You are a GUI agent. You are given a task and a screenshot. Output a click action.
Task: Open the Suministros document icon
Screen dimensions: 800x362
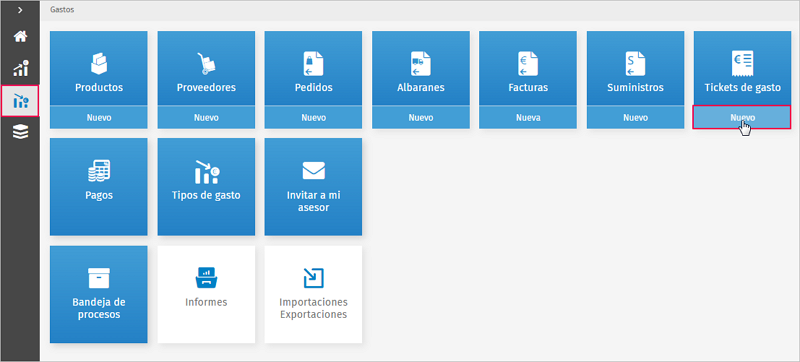pos(635,63)
